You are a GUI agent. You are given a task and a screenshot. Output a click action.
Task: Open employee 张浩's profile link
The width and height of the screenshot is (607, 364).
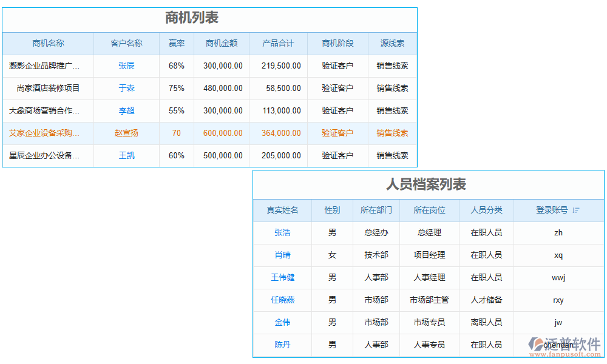tap(282, 232)
